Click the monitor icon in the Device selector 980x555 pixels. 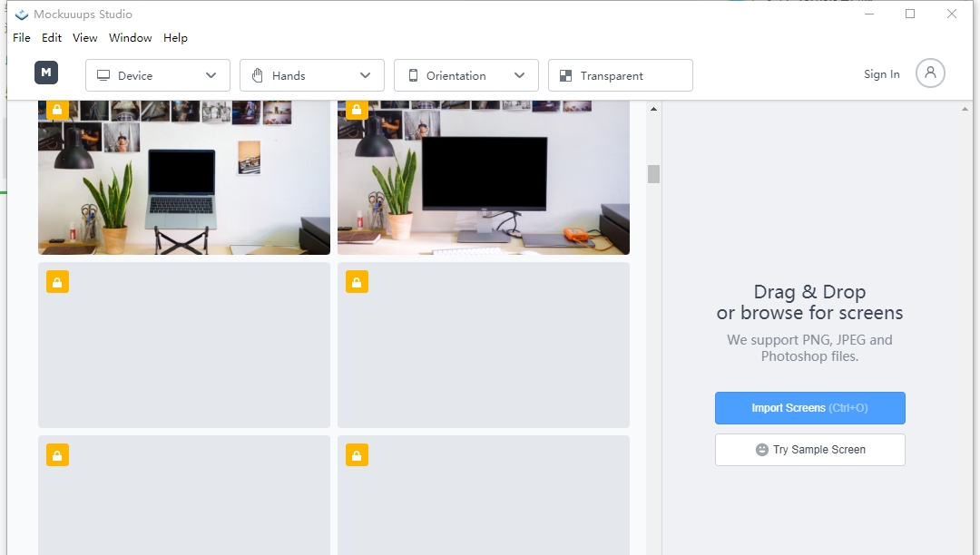(x=103, y=75)
